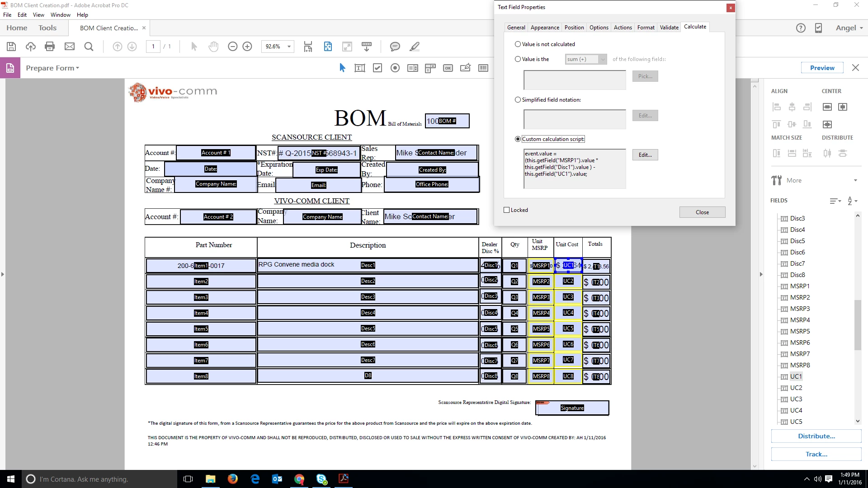The height and width of the screenshot is (488, 868).
Task: Switch to the Validate tab
Action: pyautogui.click(x=669, y=28)
